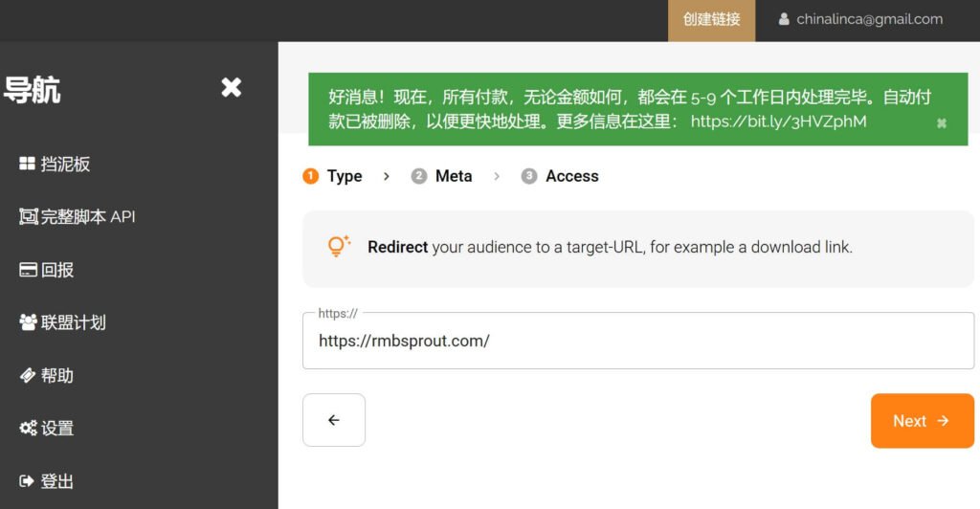Click the target URL input field
Image resolution: width=980 pixels, height=509 pixels.
point(637,341)
